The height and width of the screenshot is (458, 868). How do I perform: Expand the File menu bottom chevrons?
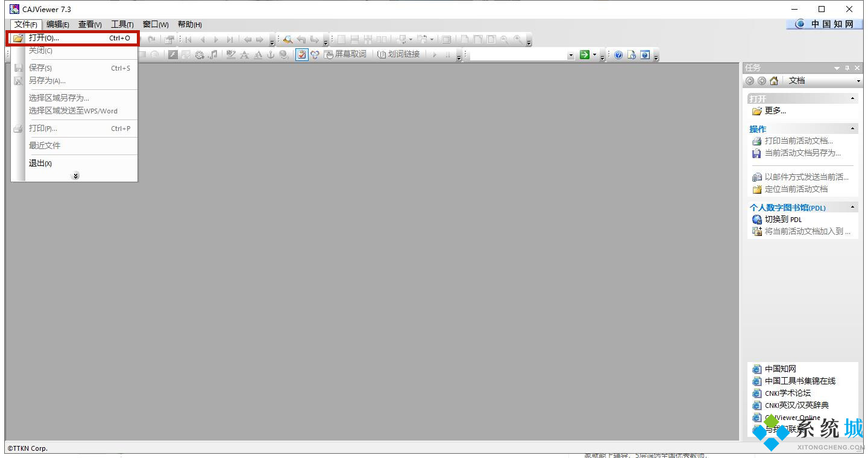click(x=75, y=176)
